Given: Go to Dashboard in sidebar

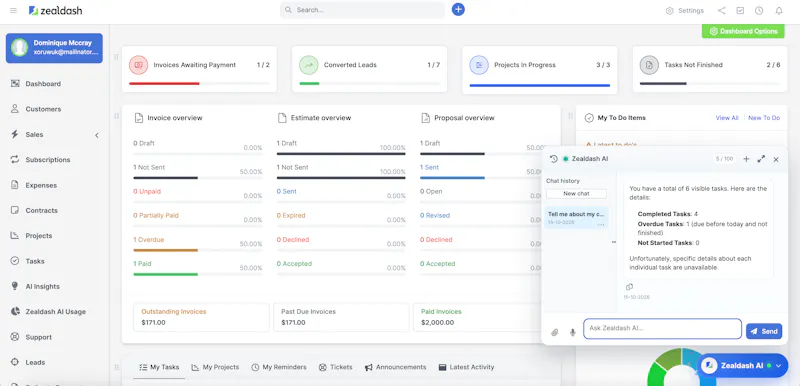Looking at the screenshot, I should [43, 84].
